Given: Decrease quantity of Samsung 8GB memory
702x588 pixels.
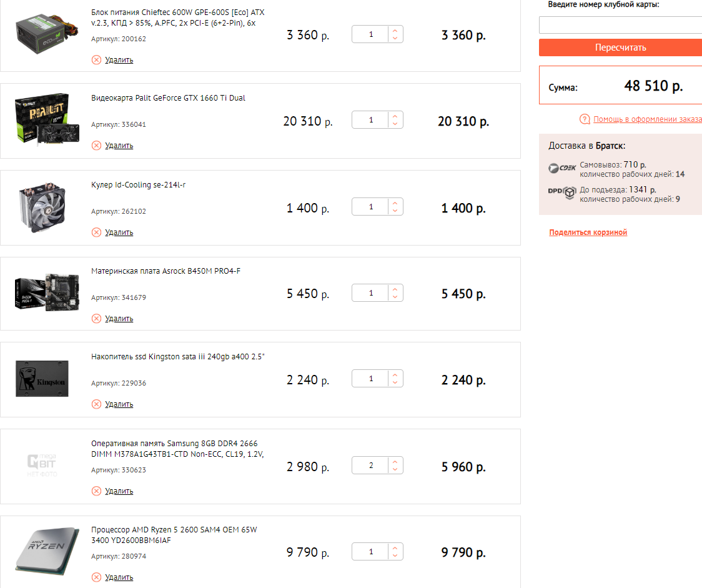Looking at the screenshot, I should click(395, 470).
